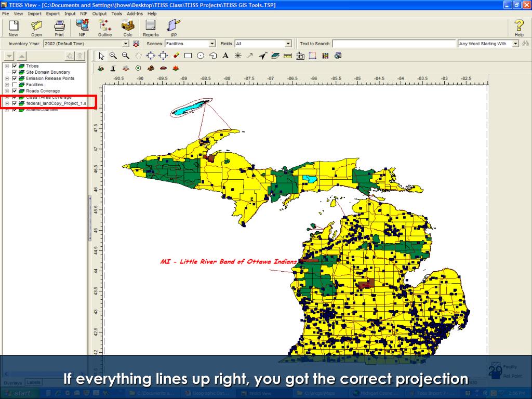Viewport: 532px width, 399px height.
Task: Open the Export menu
Action: (53, 14)
